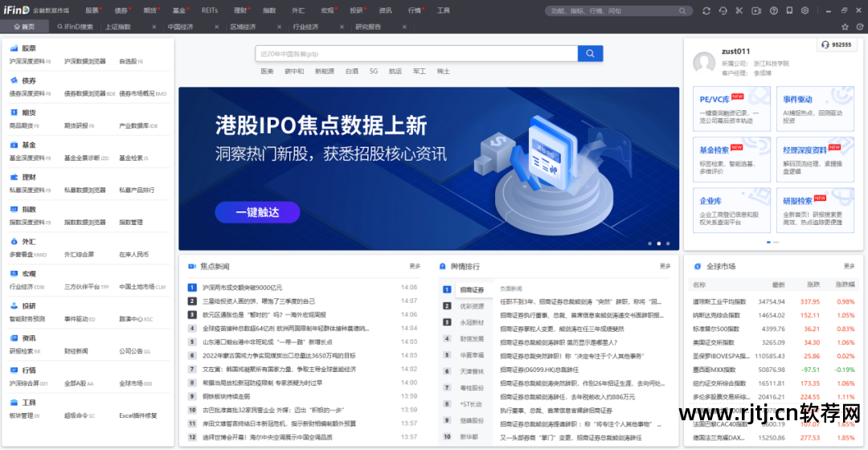Viewport: 868px width, 450px height.
Task: Select the scissors screenshot tool
Action: point(739,10)
